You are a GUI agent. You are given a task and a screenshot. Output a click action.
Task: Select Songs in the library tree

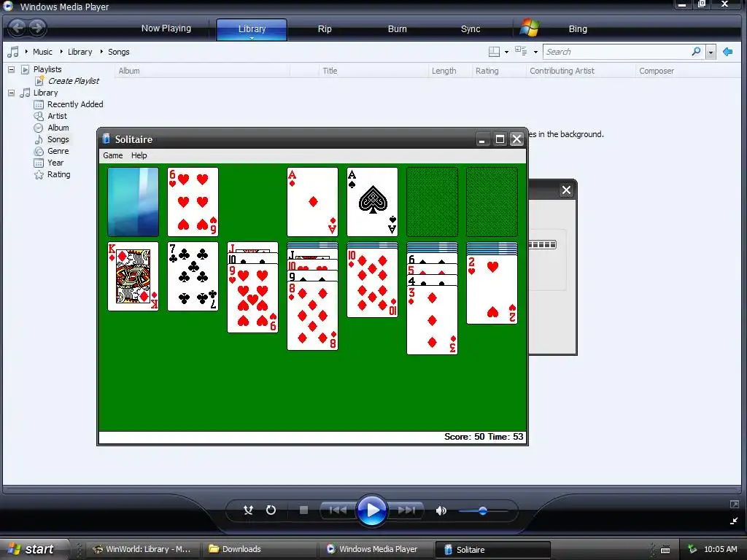pyautogui.click(x=58, y=139)
